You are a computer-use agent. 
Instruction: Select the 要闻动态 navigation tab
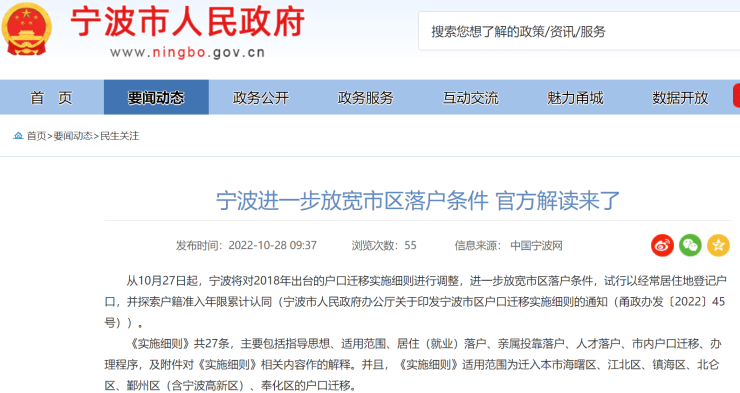pos(156,98)
